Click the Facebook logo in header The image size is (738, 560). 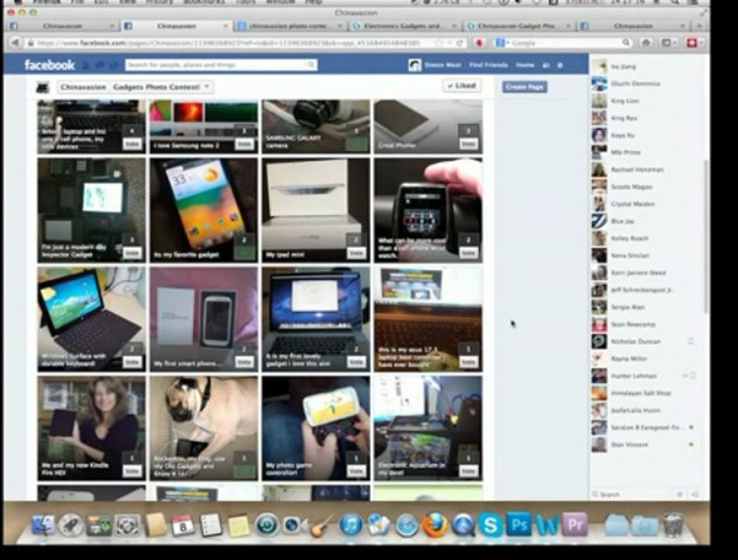click(x=50, y=65)
